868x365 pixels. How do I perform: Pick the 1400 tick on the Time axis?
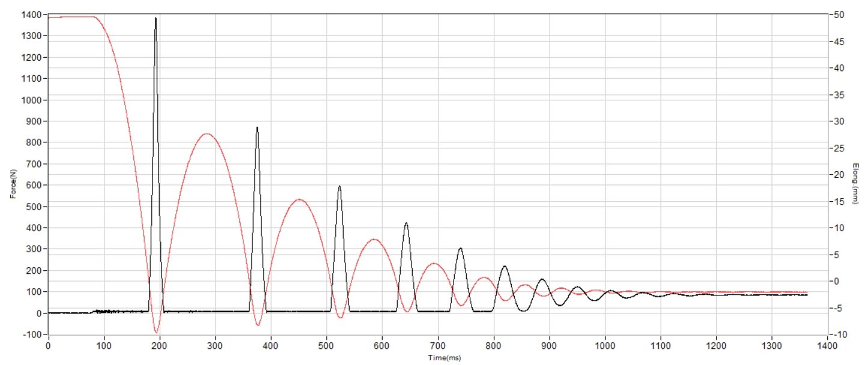pyautogui.click(x=827, y=346)
